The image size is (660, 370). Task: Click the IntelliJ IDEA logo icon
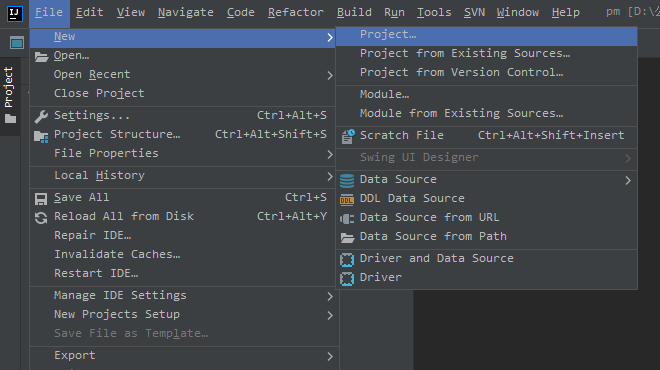(14, 13)
